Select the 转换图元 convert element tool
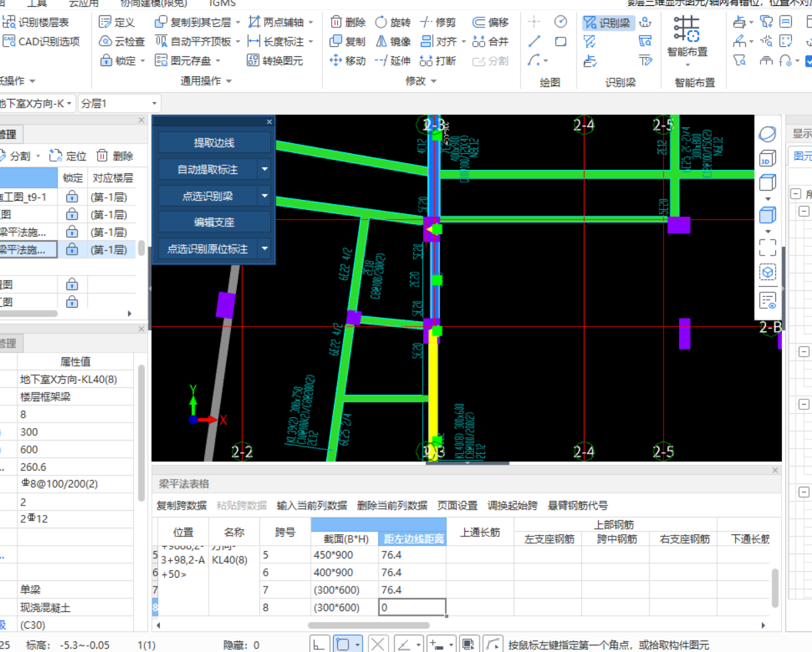 (x=274, y=61)
